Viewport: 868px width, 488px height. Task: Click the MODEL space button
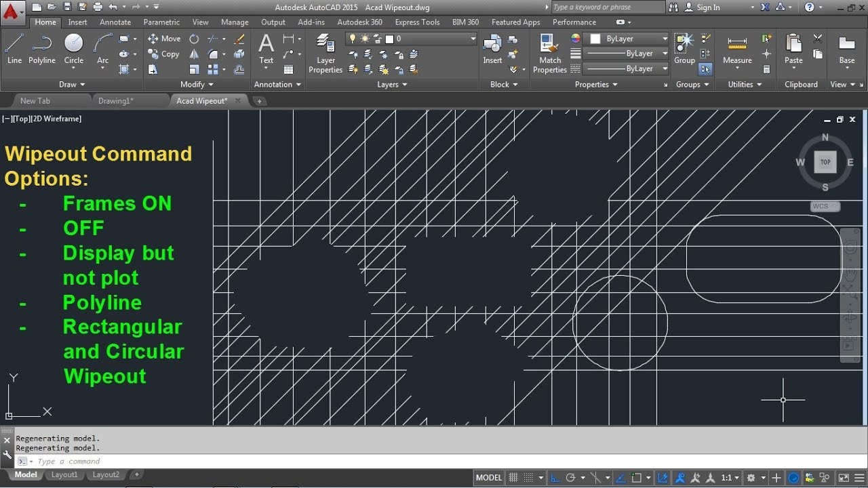point(489,478)
